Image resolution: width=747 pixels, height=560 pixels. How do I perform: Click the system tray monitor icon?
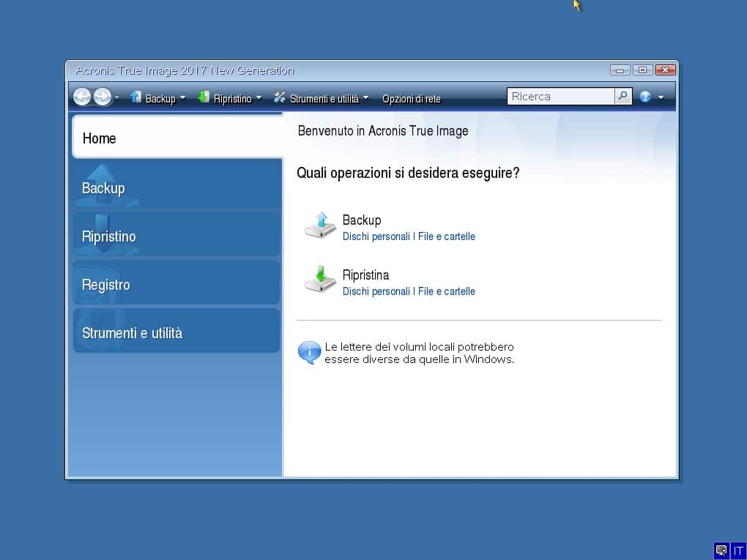coord(721,550)
